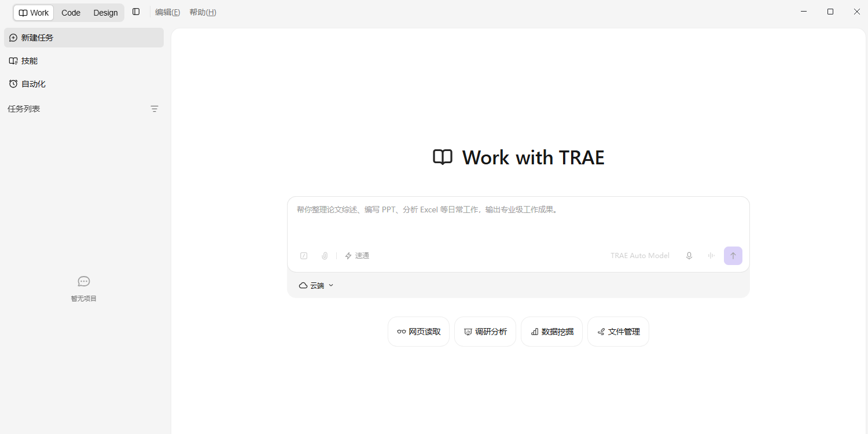Toggle the sidebar panel icon

[136, 12]
